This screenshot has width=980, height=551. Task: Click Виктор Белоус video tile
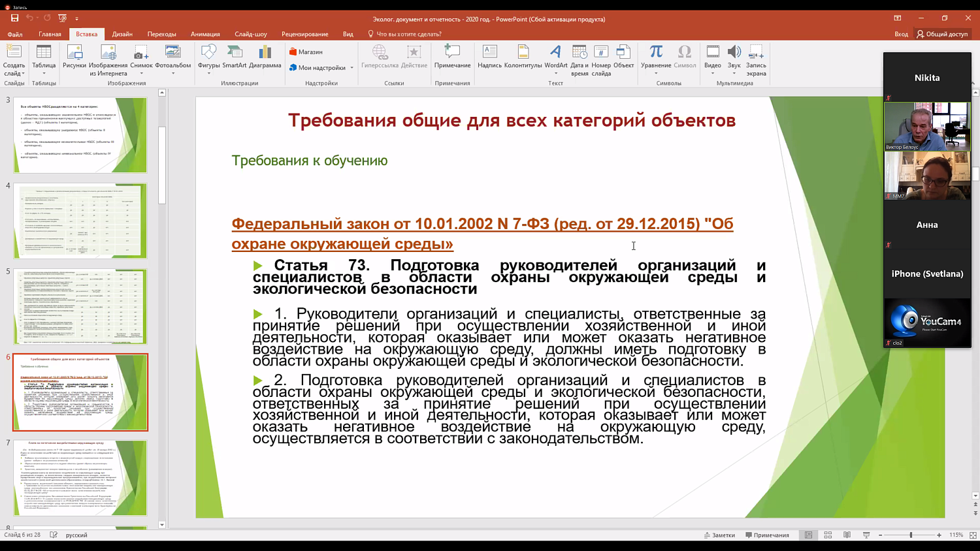(927, 126)
